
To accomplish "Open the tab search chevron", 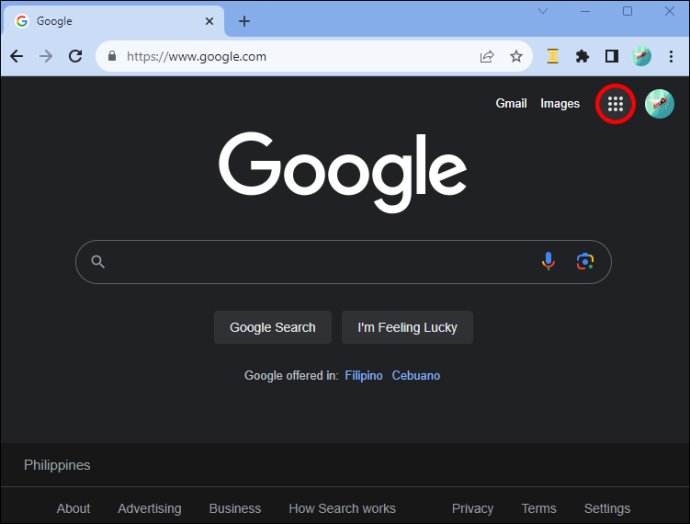I will point(543,11).
